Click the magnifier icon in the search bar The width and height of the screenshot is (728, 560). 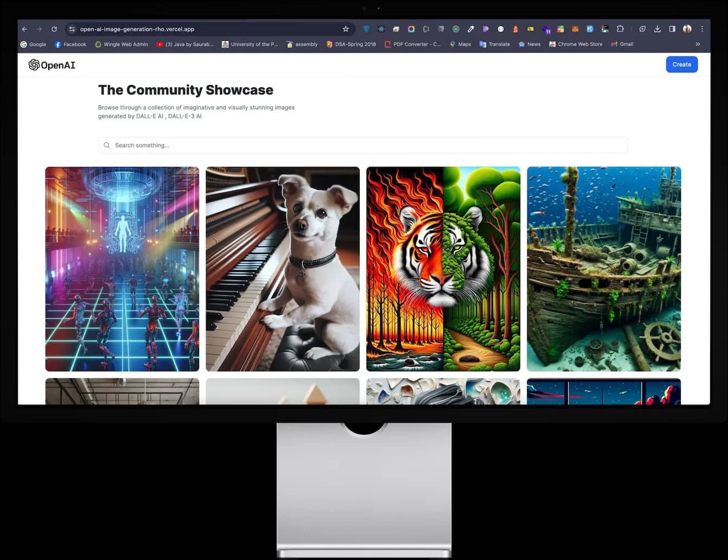tap(106, 145)
